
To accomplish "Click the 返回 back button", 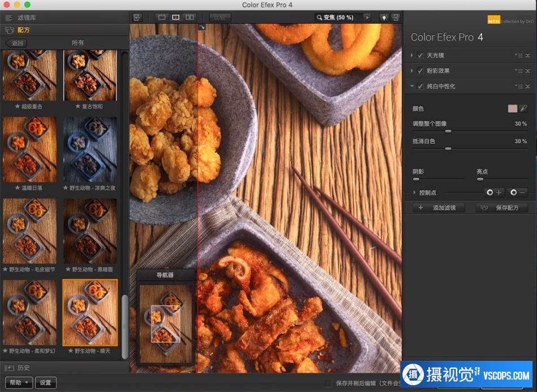I will pyautogui.click(x=16, y=43).
